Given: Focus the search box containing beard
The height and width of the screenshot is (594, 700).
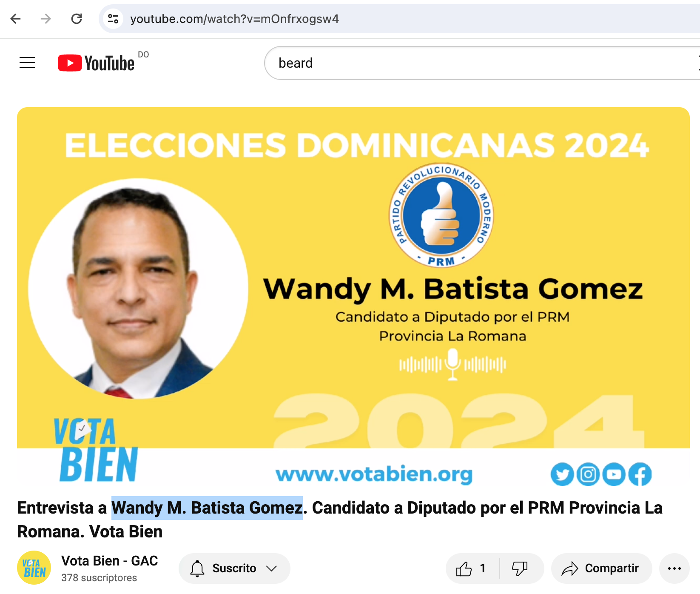Looking at the screenshot, I should pyautogui.click(x=481, y=63).
